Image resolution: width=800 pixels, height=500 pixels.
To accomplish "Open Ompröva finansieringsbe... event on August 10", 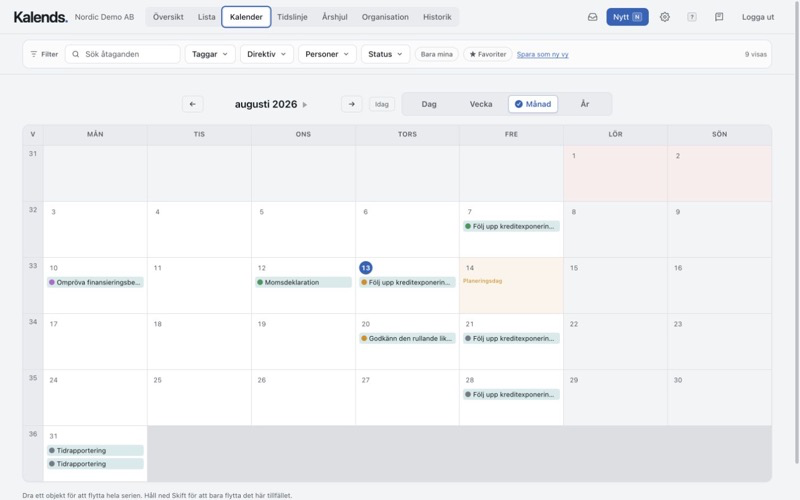I will point(95,282).
